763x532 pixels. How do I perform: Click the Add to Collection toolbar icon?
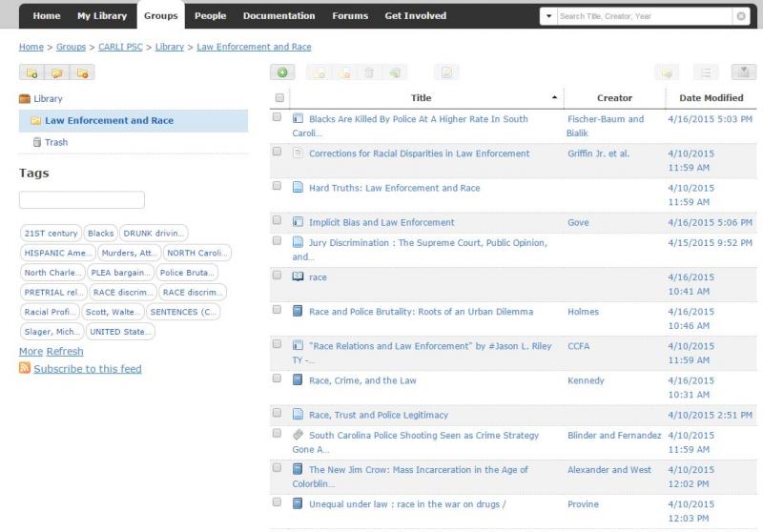319,73
